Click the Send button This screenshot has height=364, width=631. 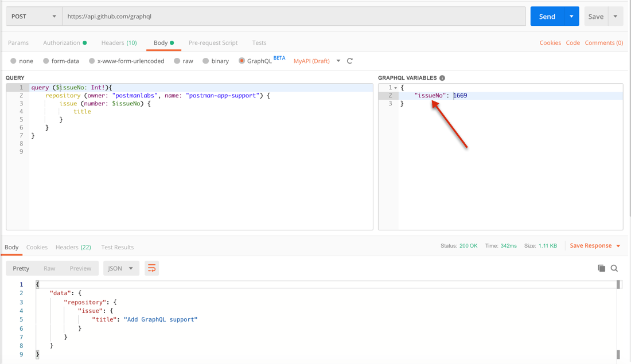pyautogui.click(x=546, y=16)
